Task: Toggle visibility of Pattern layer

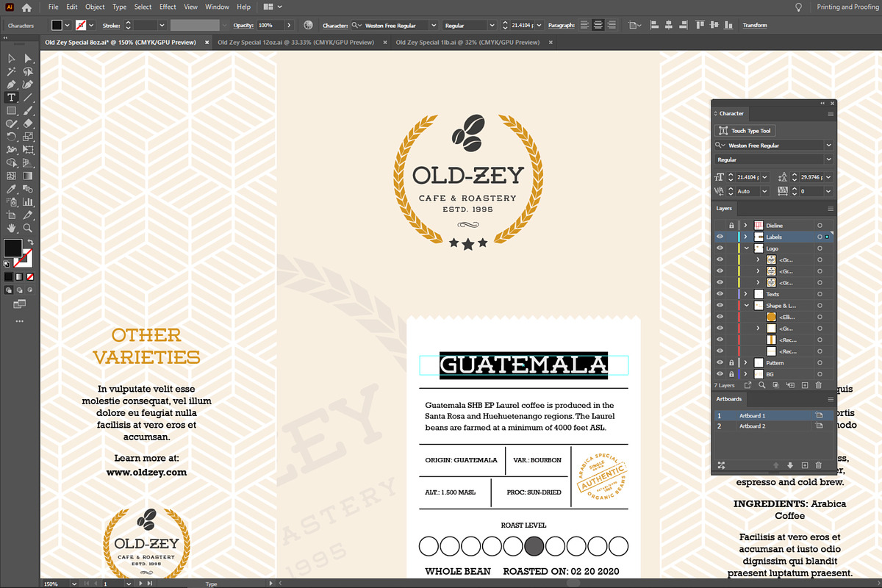Action: 720,363
